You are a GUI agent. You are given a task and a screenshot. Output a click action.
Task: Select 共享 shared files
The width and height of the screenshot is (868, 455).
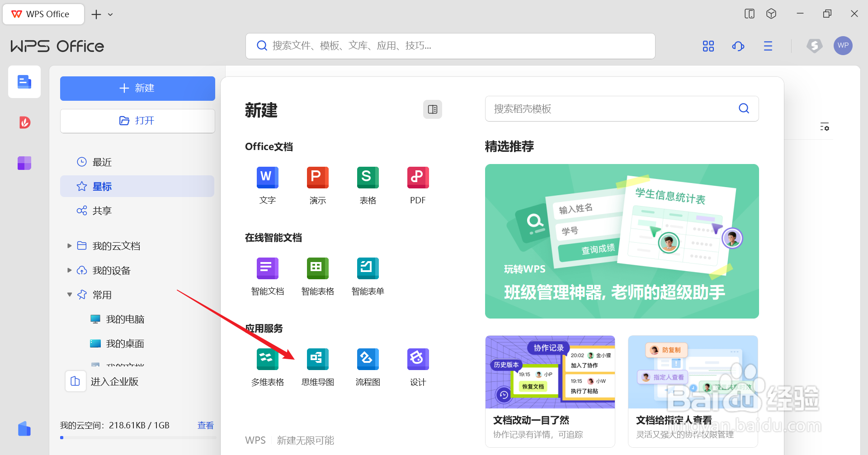point(137,211)
